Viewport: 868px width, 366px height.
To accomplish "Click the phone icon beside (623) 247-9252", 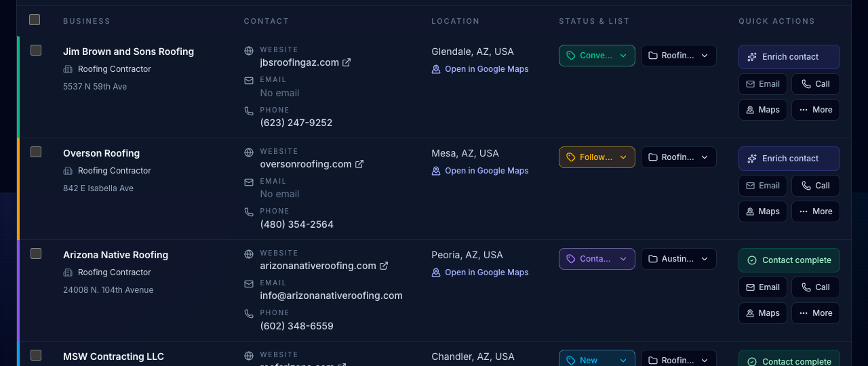I will click(249, 110).
